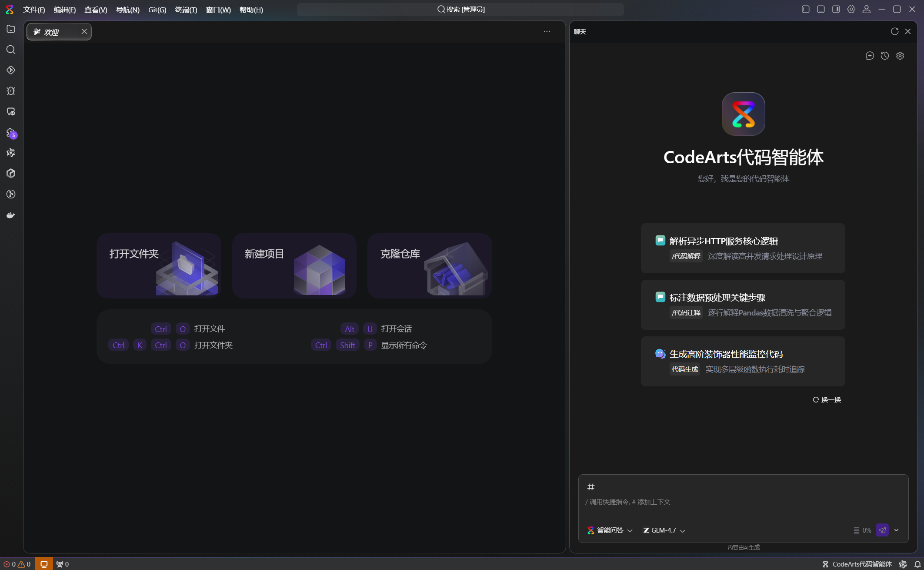
Task: Click the 克隆仓库 card
Action: point(430,265)
